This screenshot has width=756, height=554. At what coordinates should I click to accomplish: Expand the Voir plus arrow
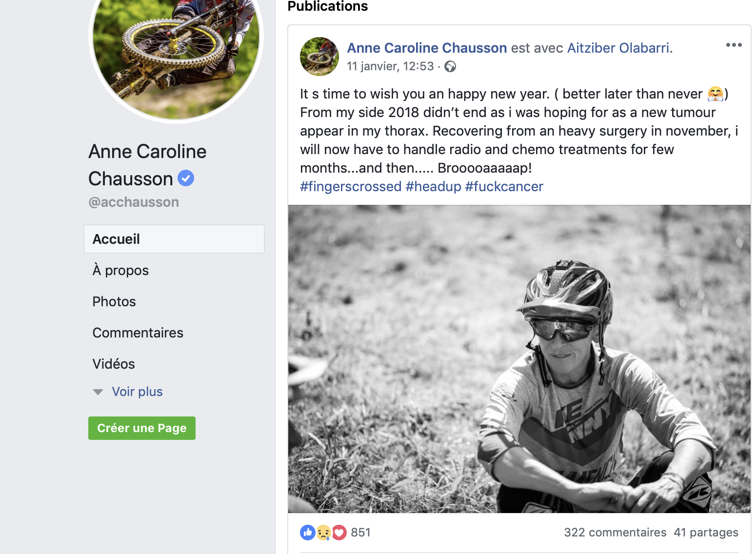point(98,392)
